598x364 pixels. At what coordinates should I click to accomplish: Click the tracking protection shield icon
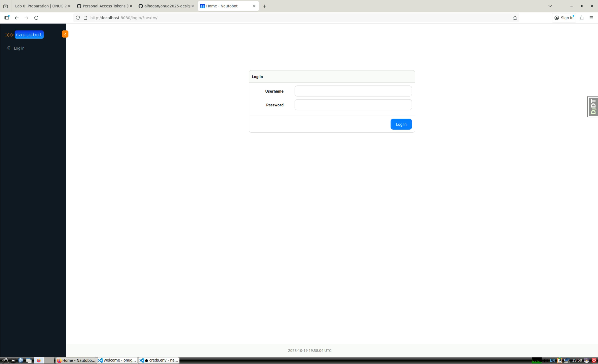(78, 18)
